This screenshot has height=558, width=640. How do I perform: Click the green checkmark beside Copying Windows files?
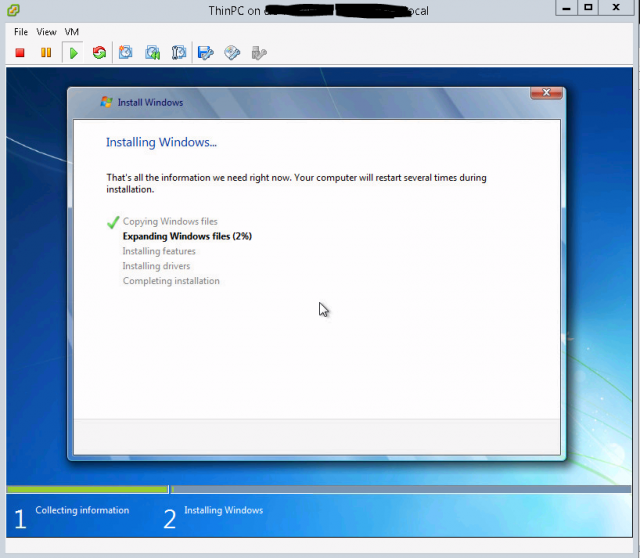[x=113, y=222]
